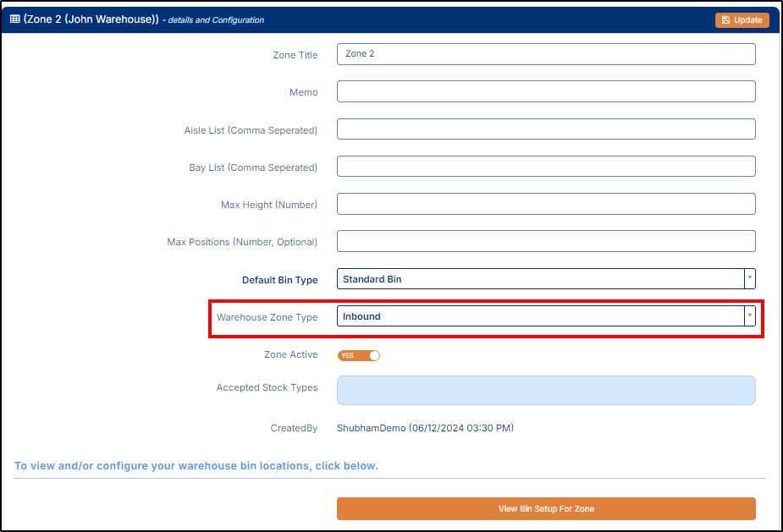Toggle the Zone Active switch

(x=359, y=355)
